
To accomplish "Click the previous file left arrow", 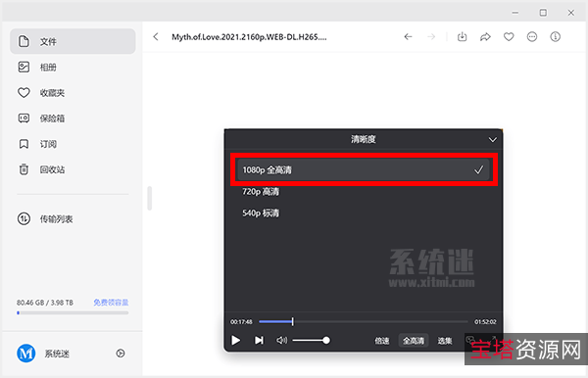I will (408, 36).
